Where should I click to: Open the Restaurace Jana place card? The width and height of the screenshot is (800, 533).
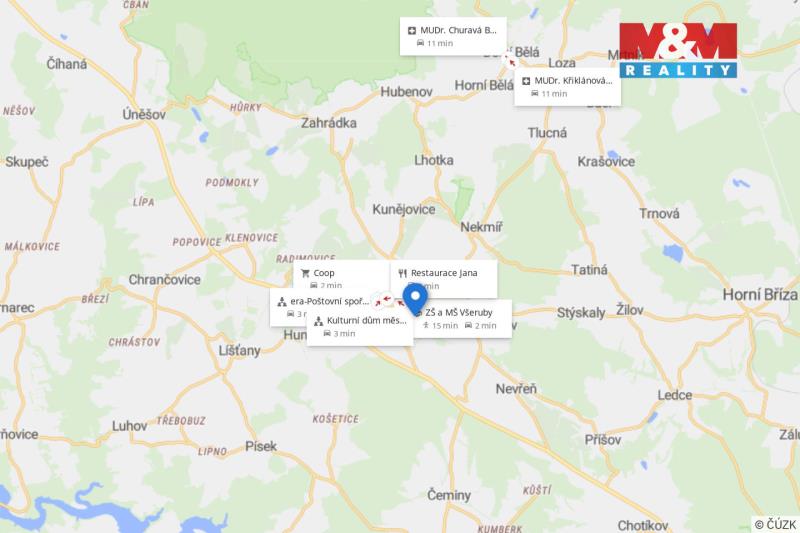(x=444, y=279)
